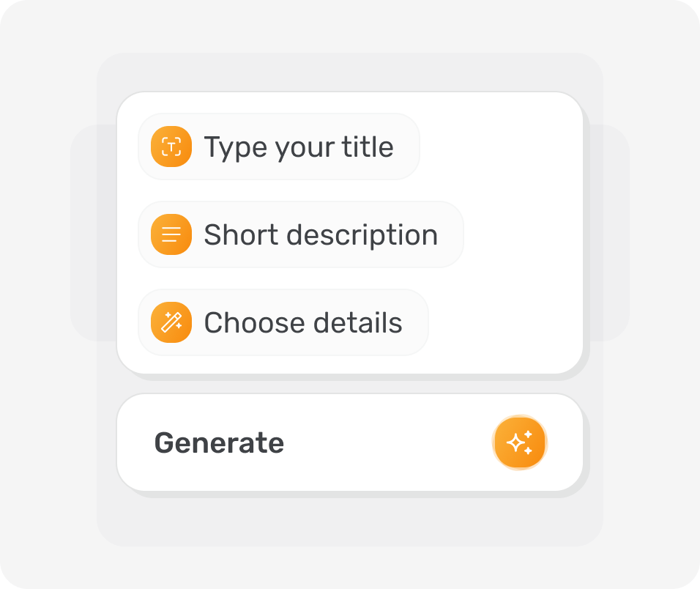Click the dark panel strip above the options card
700x589 pixels.
350,72
